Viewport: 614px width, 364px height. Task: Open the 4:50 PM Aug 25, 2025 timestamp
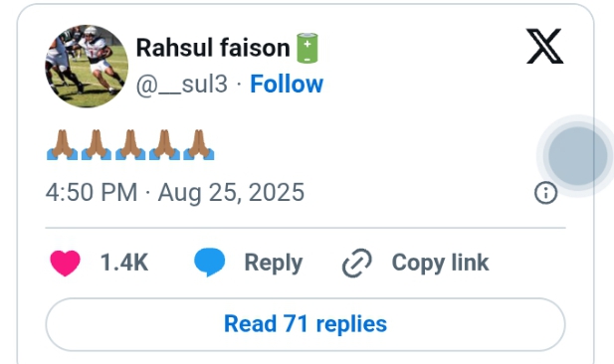click(x=175, y=192)
